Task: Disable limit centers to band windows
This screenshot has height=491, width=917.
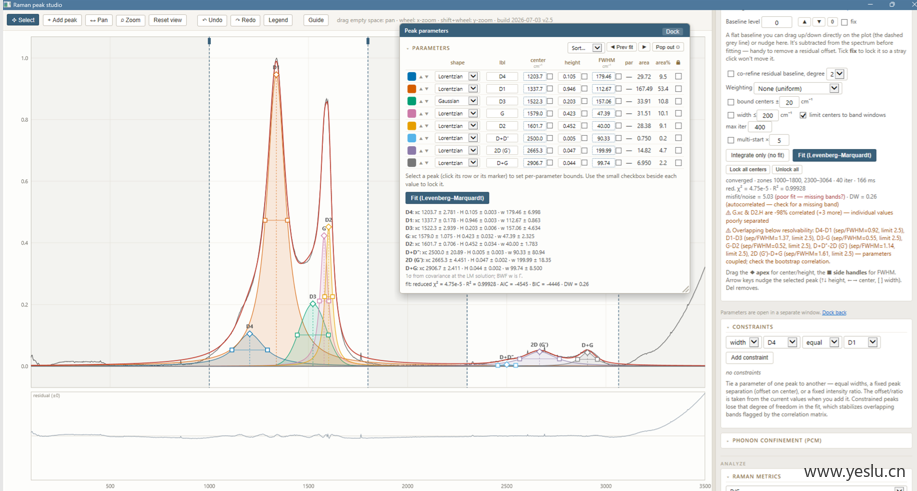Action: click(x=803, y=115)
